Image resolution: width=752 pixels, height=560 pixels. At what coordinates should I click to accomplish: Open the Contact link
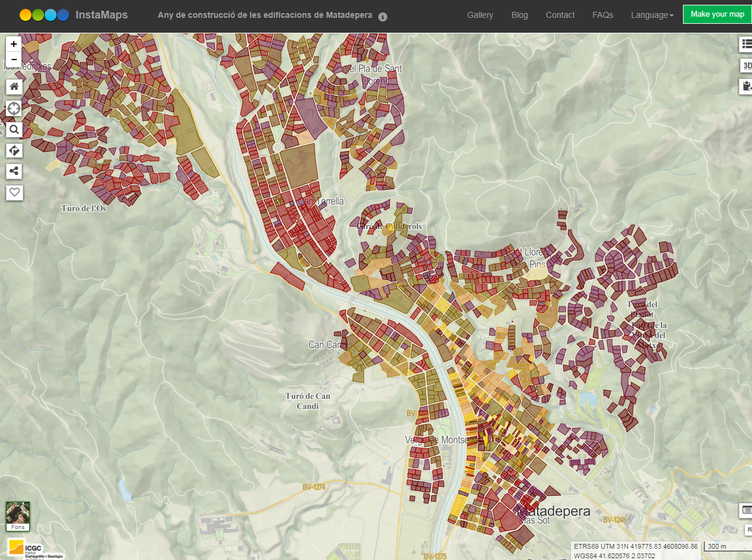(560, 15)
